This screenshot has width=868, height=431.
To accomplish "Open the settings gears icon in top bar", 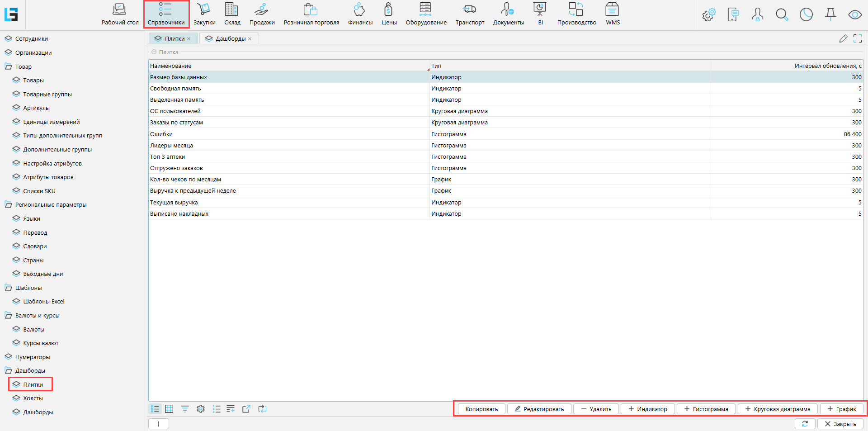I will click(x=709, y=15).
